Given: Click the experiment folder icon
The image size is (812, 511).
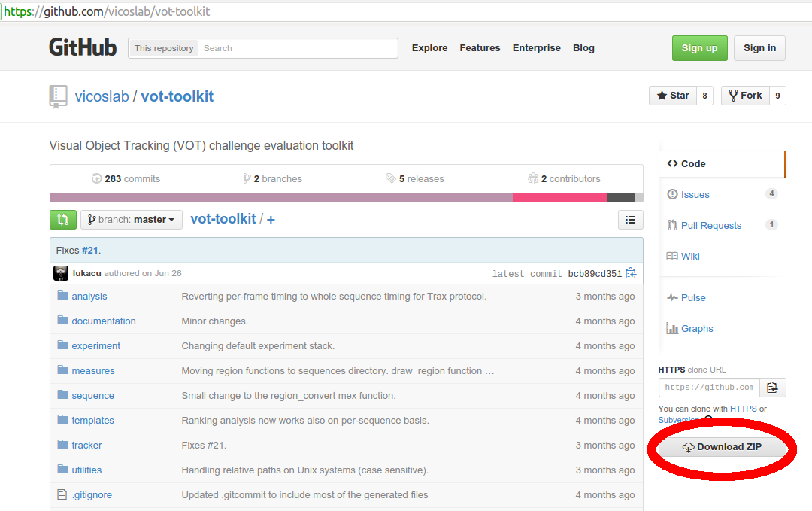Looking at the screenshot, I should 62,345.
